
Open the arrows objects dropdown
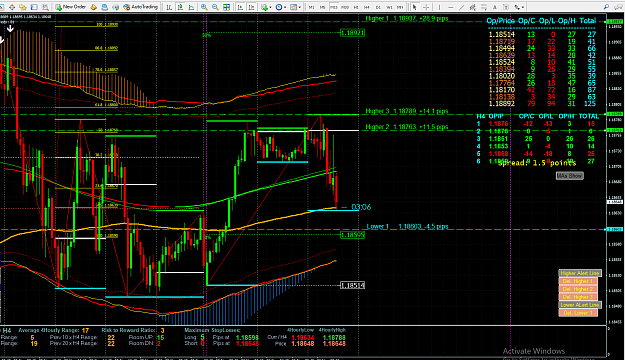click(x=519, y=7)
